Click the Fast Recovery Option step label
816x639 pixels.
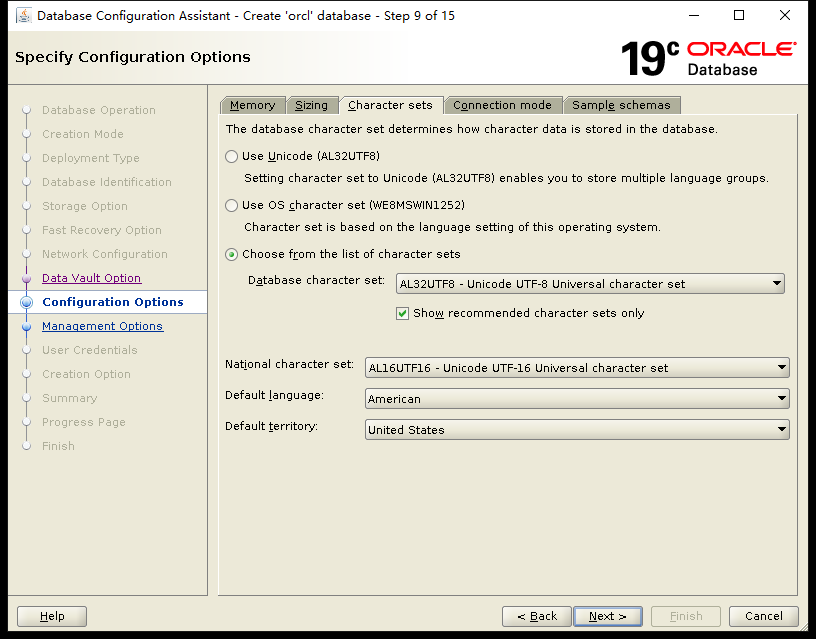[x=102, y=230]
